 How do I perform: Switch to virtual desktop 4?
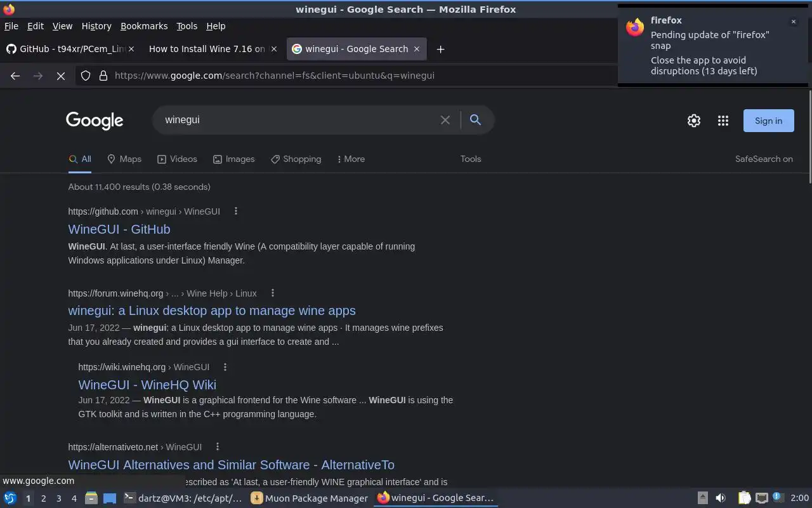click(x=74, y=498)
